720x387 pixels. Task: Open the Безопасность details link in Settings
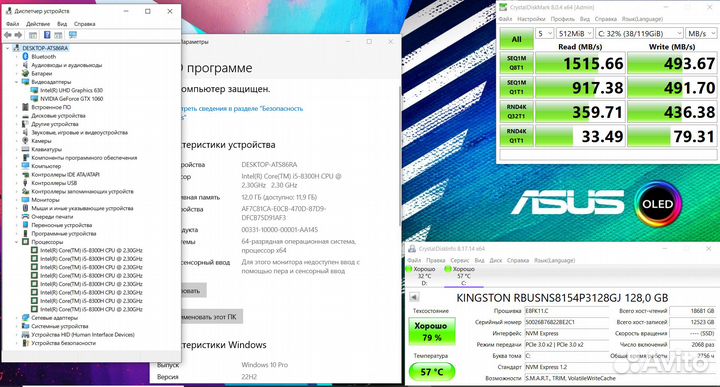pyautogui.click(x=242, y=112)
